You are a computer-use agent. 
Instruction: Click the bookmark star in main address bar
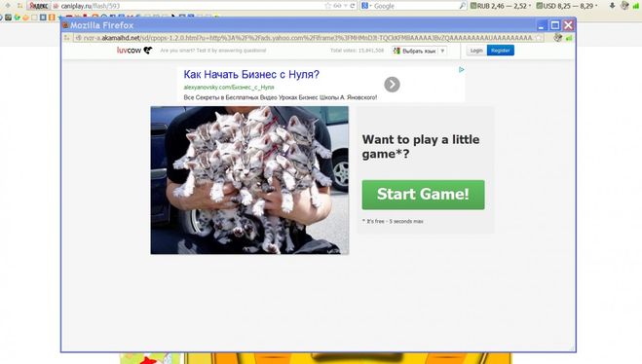click(x=327, y=6)
